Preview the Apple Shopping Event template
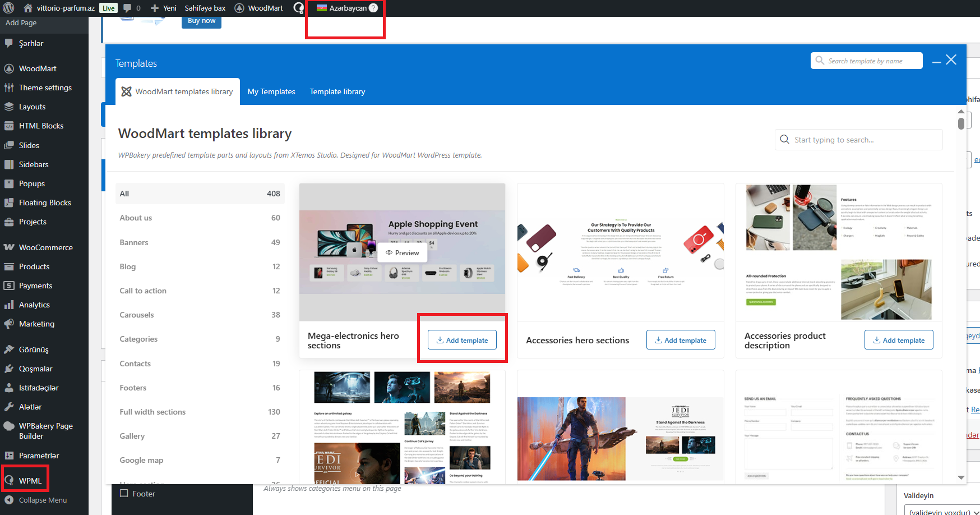Viewport: 980px width, 515px height. 403,253
